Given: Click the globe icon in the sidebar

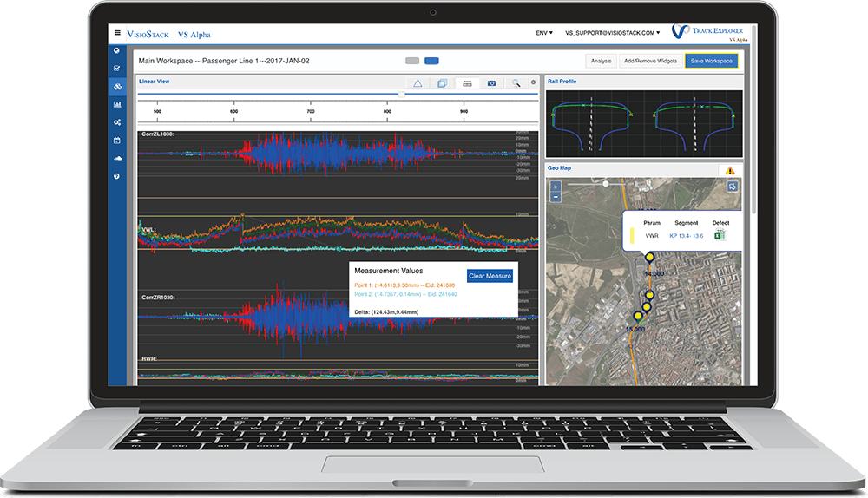Looking at the screenshot, I should coord(117,50).
